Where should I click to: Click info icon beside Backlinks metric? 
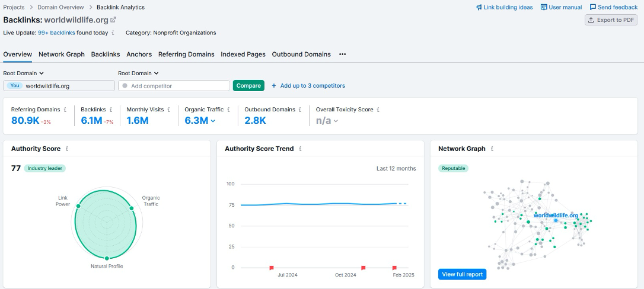pos(111,110)
